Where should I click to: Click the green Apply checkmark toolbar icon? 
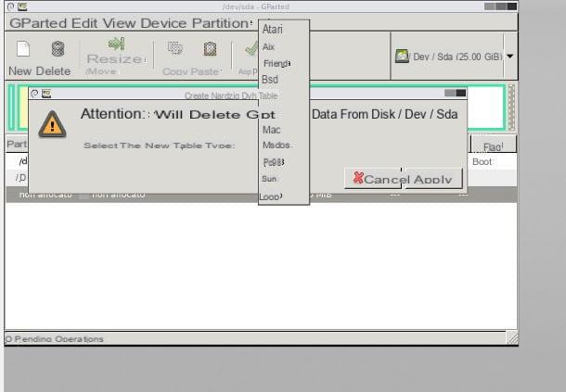[251, 48]
